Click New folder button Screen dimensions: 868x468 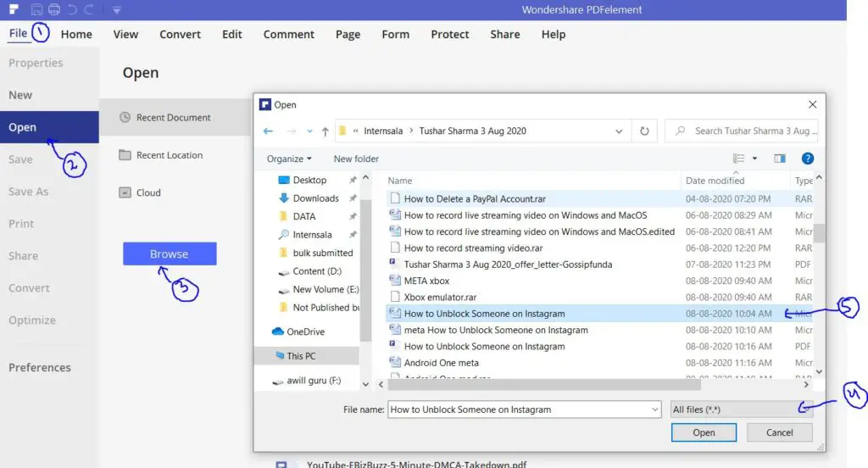(x=356, y=159)
